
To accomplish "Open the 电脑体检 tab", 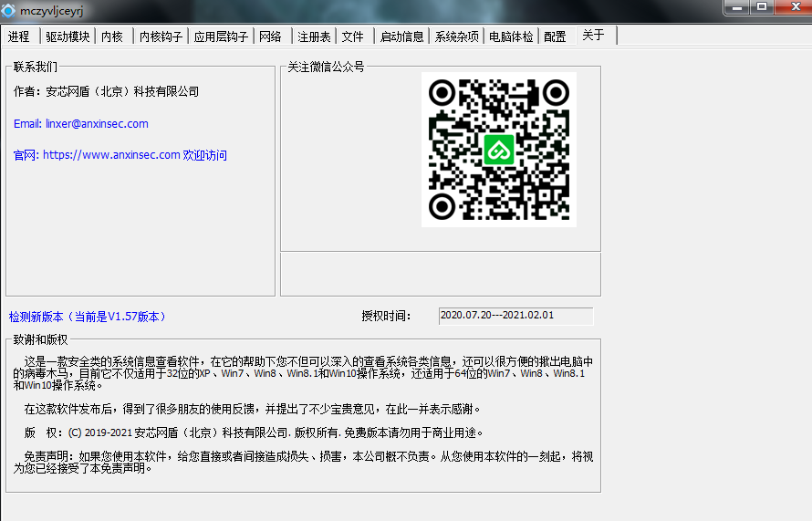I will click(511, 36).
